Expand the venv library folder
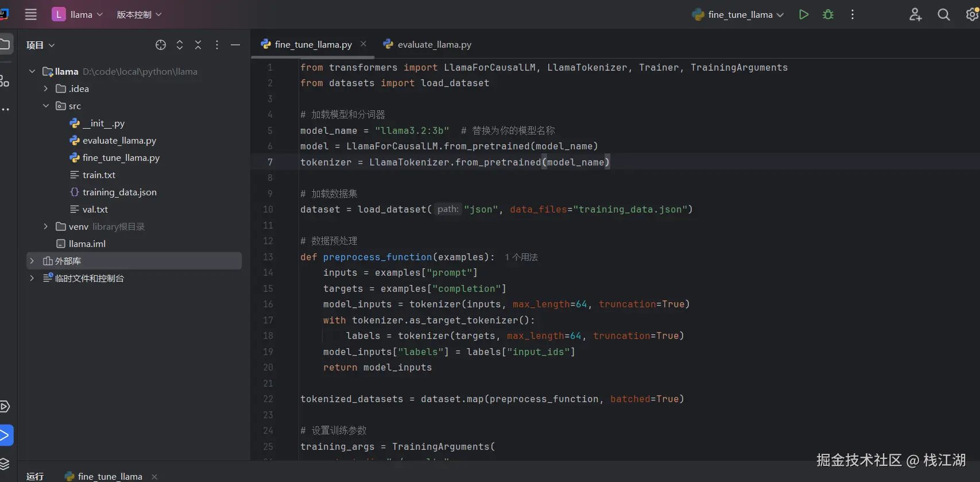This screenshot has height=482, width=980. (x=46, y=226)
